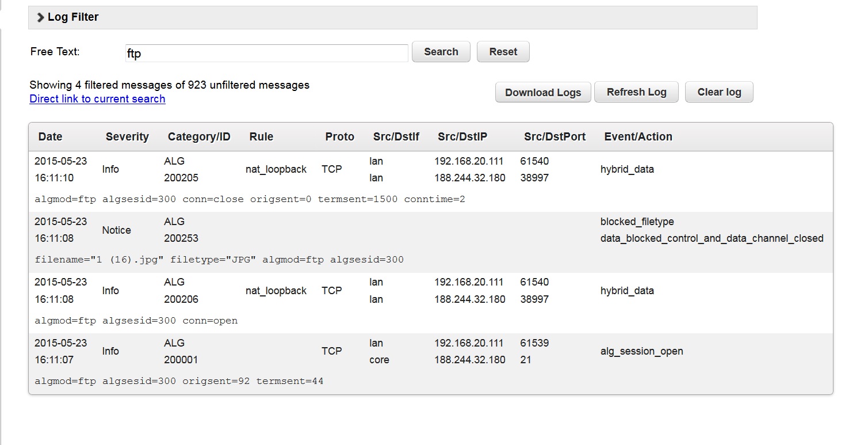Click the Proto column header

[x=339, y=137]
